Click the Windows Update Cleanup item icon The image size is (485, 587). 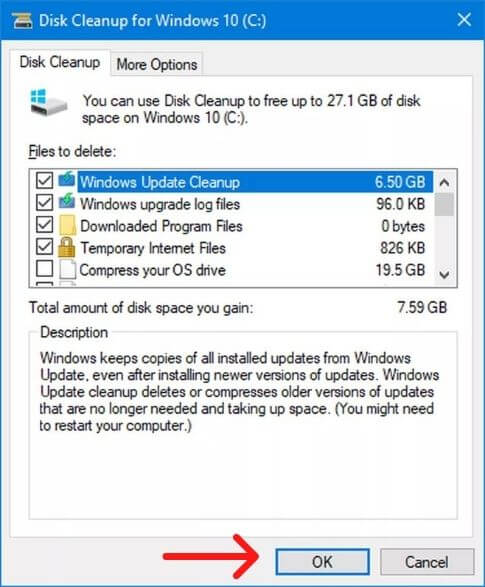tap(67, 180)
